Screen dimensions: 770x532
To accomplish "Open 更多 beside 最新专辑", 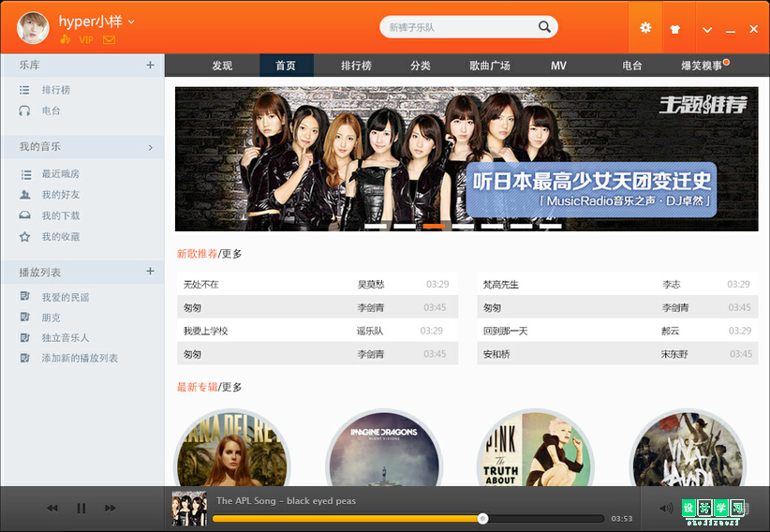I will coord(231,387).
